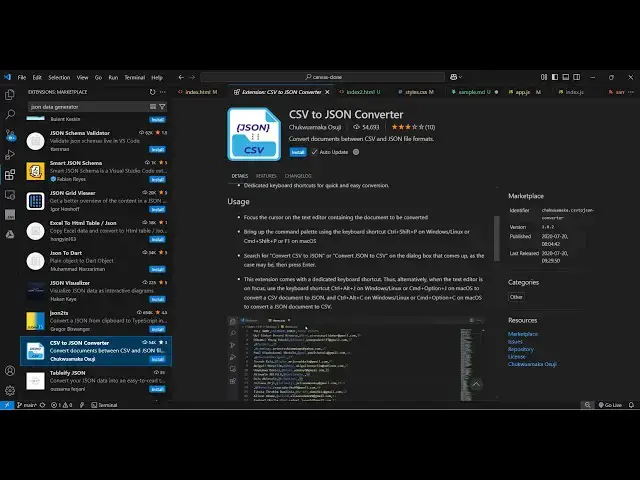Switch to the app.js tab

point(524,92)
